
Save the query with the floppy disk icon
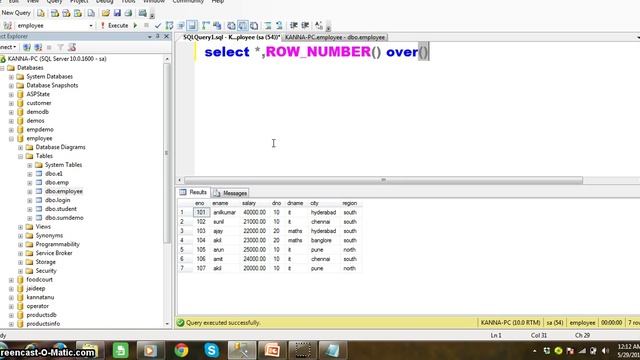click(117, 13)
